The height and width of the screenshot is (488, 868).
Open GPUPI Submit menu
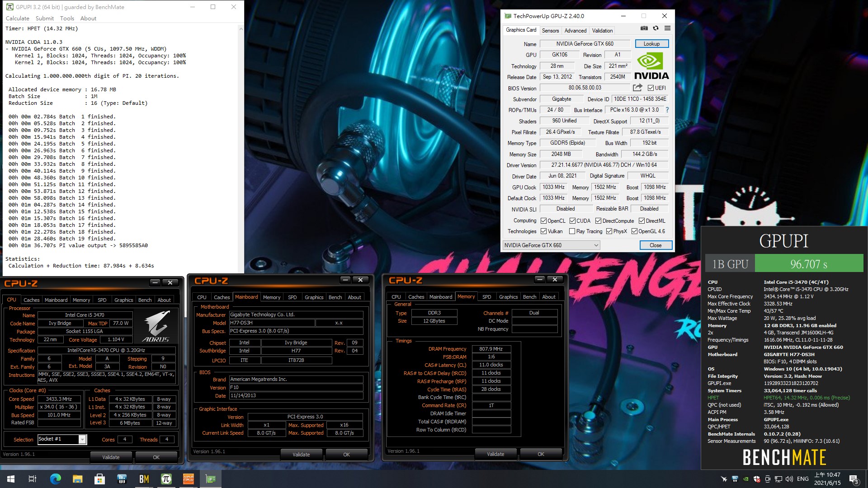click(44, 19)
